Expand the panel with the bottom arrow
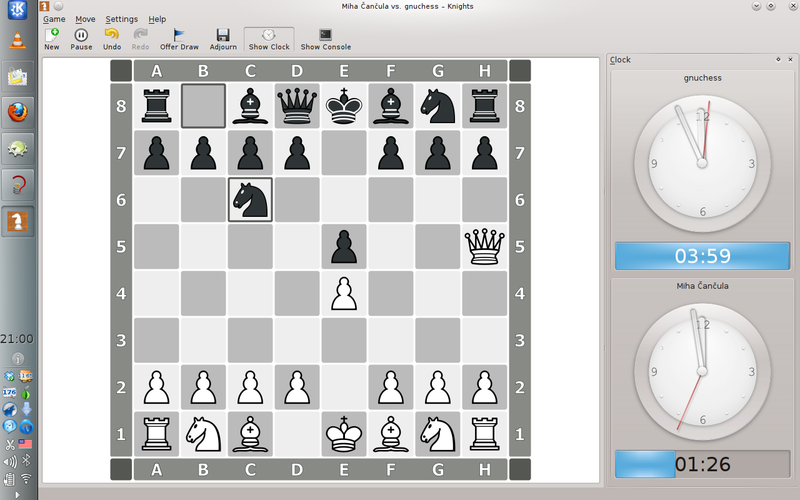The height and width of the screenshot is (500, 800). click(17, 495)
